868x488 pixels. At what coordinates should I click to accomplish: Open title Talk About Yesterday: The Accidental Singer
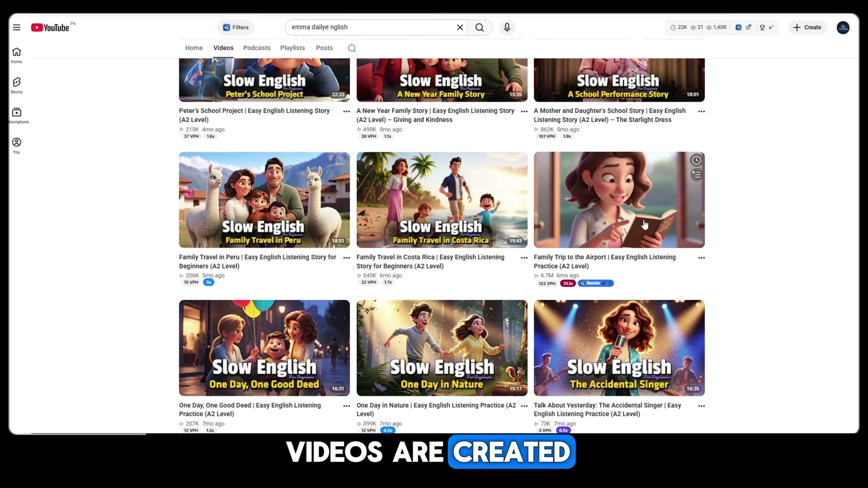tap(608, 409)
